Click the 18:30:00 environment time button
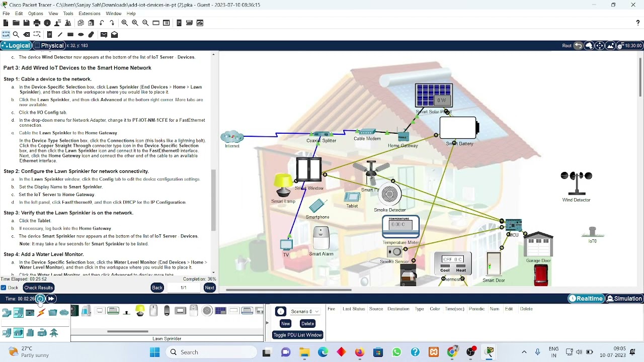644x362 pixels. coord(630,46)
